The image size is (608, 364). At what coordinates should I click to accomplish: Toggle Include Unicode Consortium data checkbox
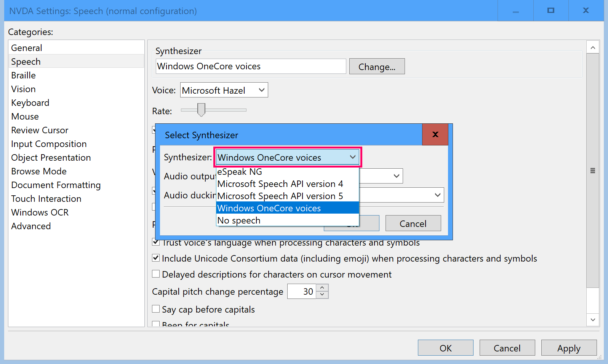[156, 258]
